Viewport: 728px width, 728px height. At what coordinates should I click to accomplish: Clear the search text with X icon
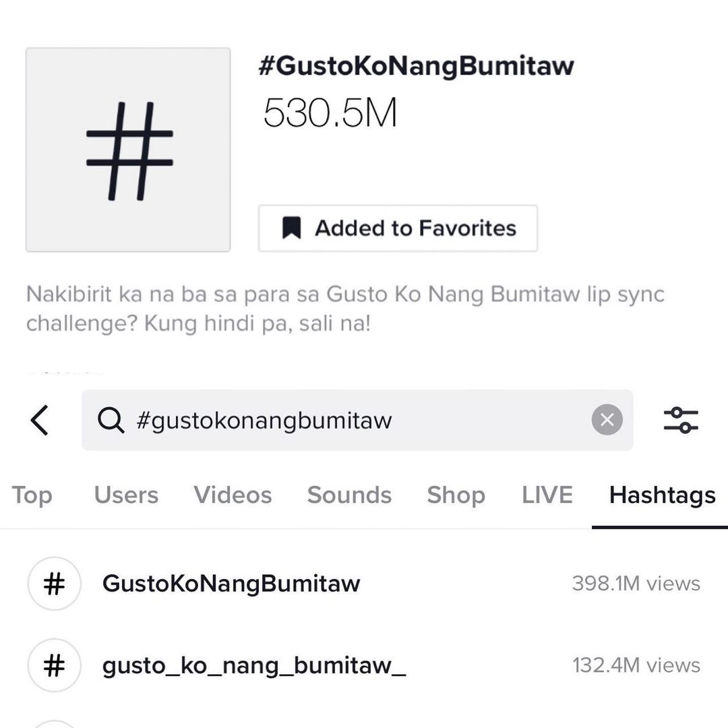607,421
